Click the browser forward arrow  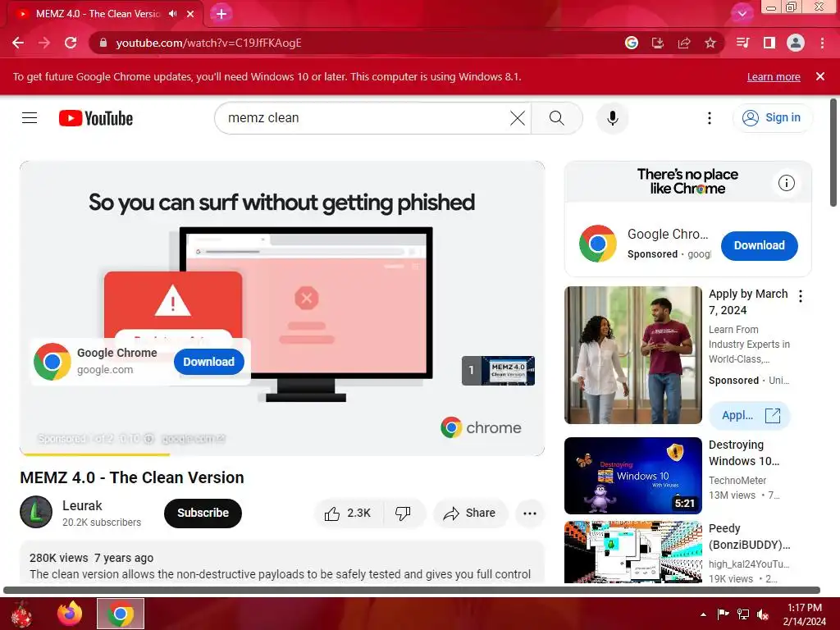(44, 43)
